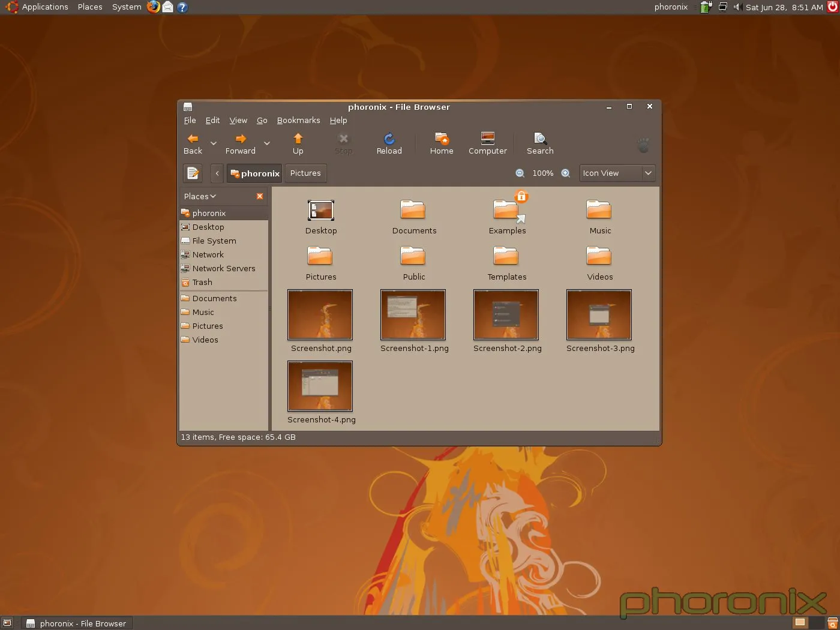Select the Documents folder icon
Screen dimensions: 840x630
pyautogui.click(x=413, y=210)
